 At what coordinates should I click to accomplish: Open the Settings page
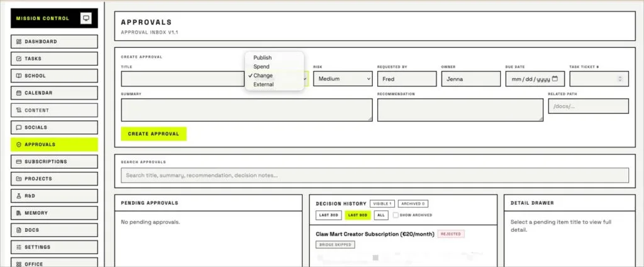[54, 247]
